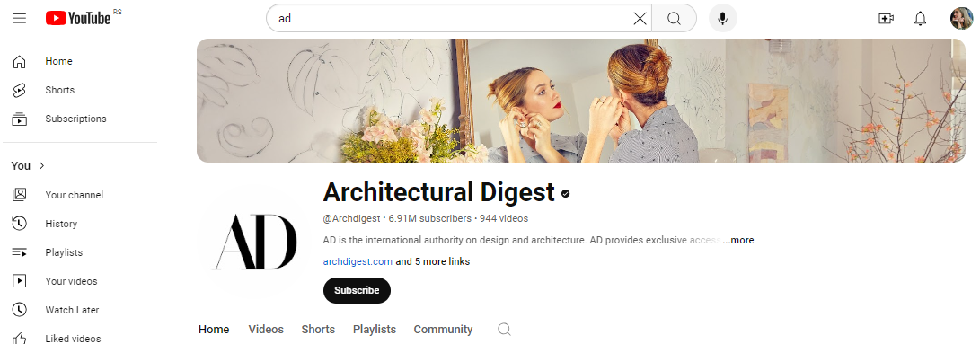Start voice search with microphone
This screenshot has height=344, width=980.
[722, 19]
